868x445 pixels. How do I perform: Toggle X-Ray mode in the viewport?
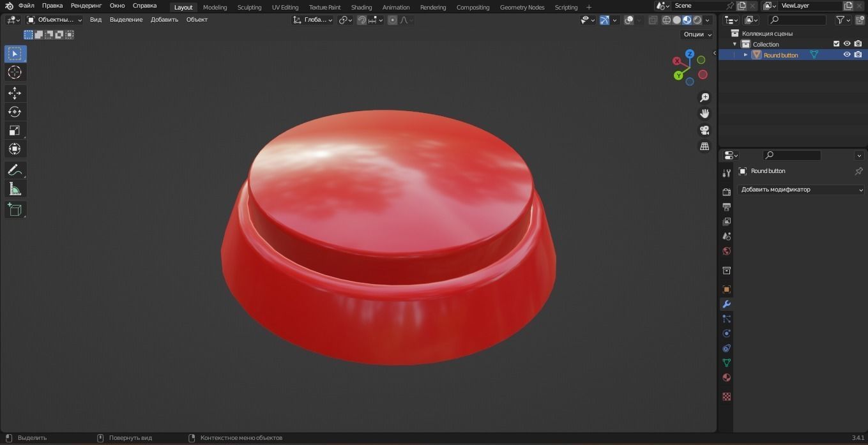tap(652, 20)
